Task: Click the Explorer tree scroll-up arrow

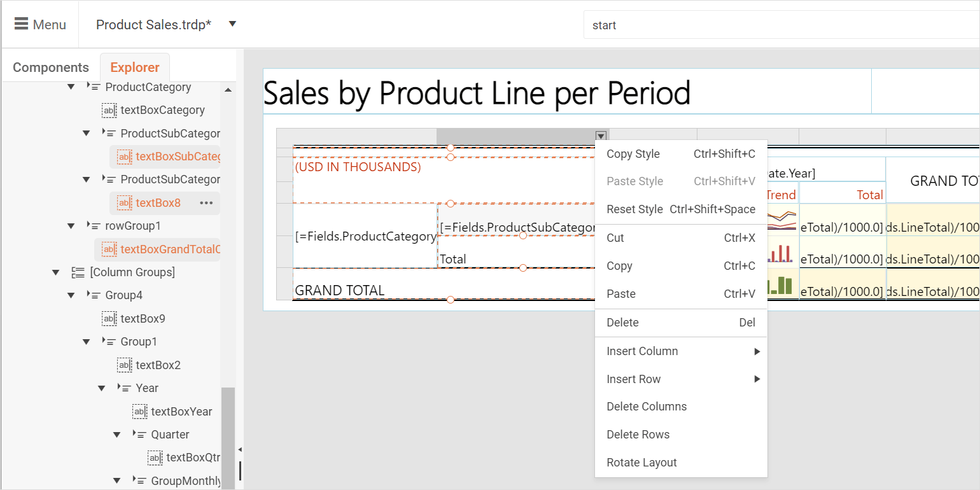Action: [228, 90]
